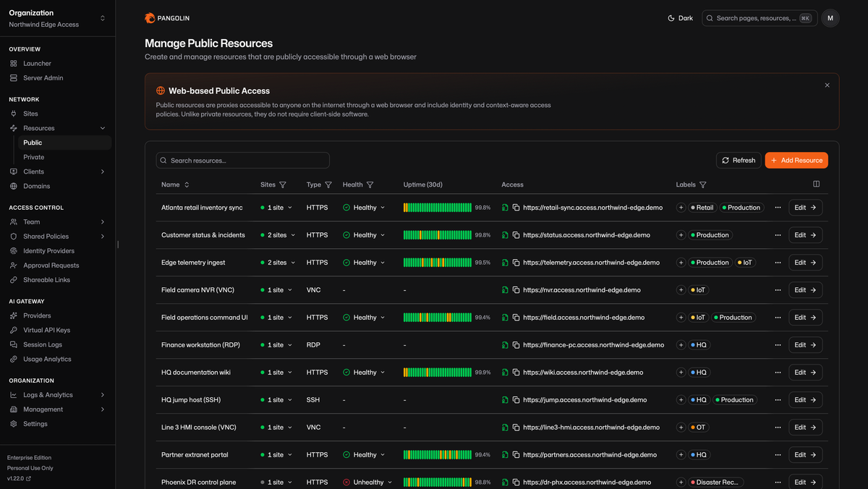868x489 pixels.
Task: Refresh the resources list
Action: [x=738, y=161]
